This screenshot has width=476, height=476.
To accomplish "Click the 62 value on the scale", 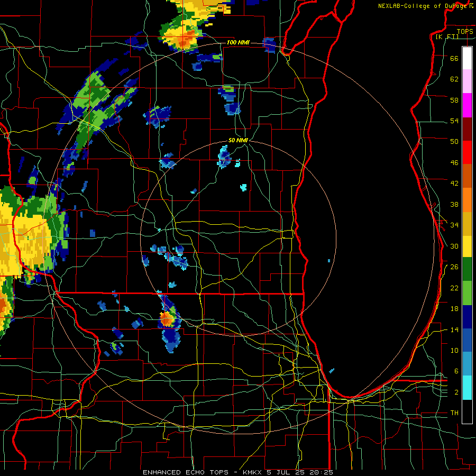I will [x=454, y=79].
